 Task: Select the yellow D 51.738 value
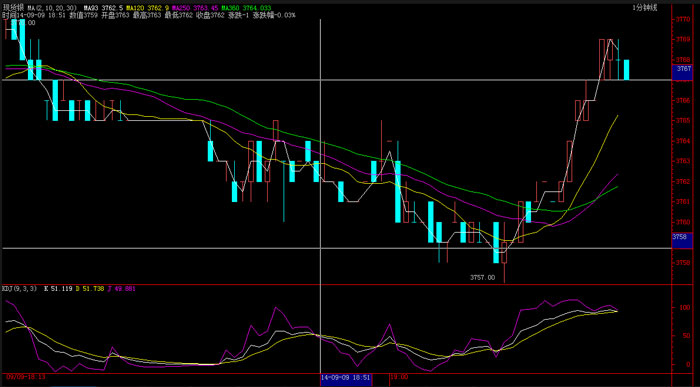[x=90, y=289]
